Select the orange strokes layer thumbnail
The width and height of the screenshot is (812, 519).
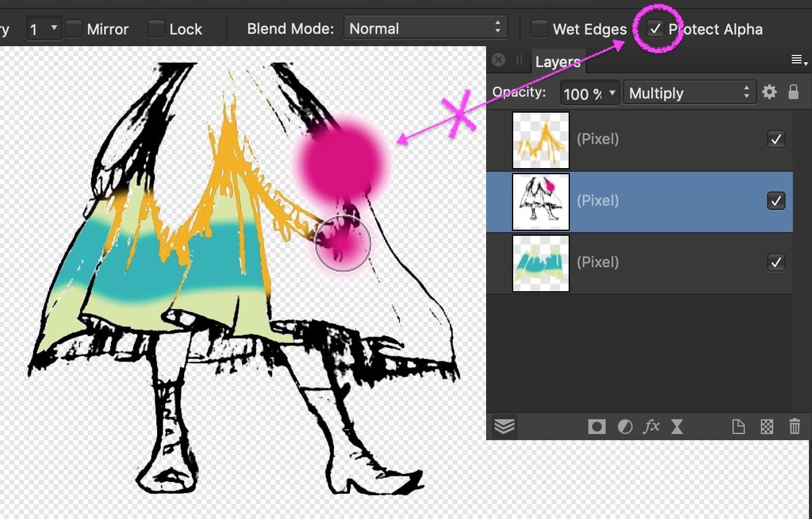[x=541, y=140]
